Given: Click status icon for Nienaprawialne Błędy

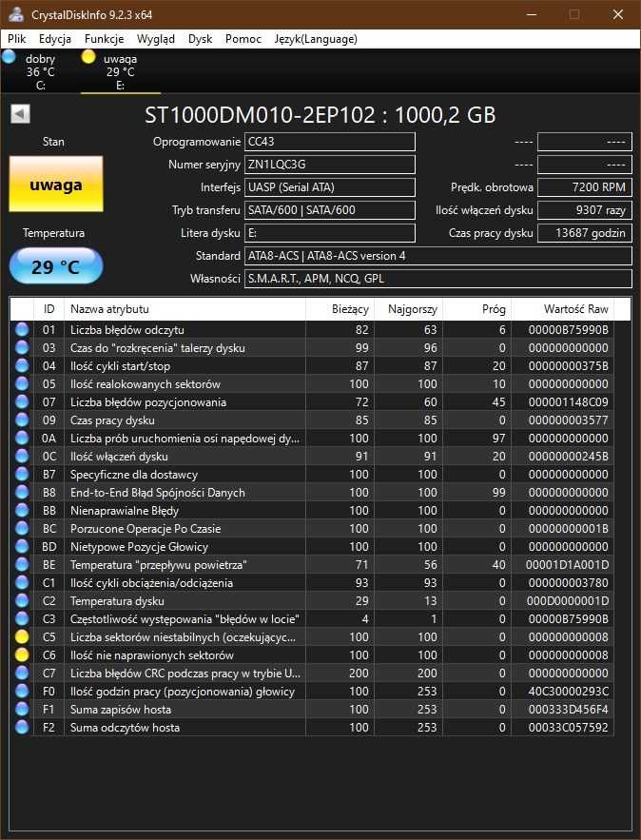Looking at the screenshot, I should click(22, 511).
